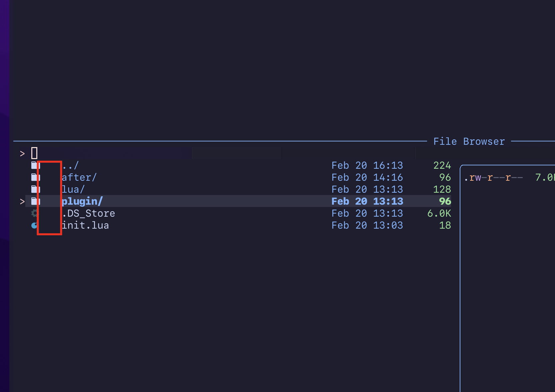Click the gear icon next to .DS_Store
The height and width of the screenshot is (392, 555).
35,213
